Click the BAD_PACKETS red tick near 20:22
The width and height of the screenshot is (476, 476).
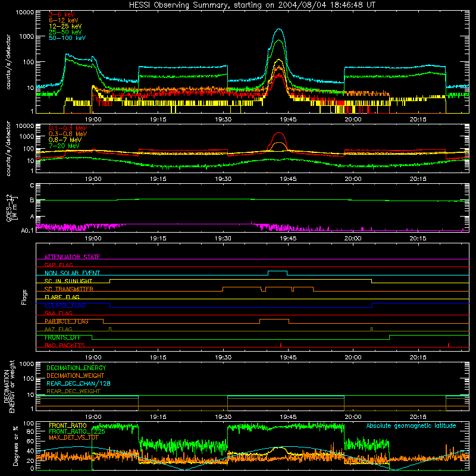(449, 345)
